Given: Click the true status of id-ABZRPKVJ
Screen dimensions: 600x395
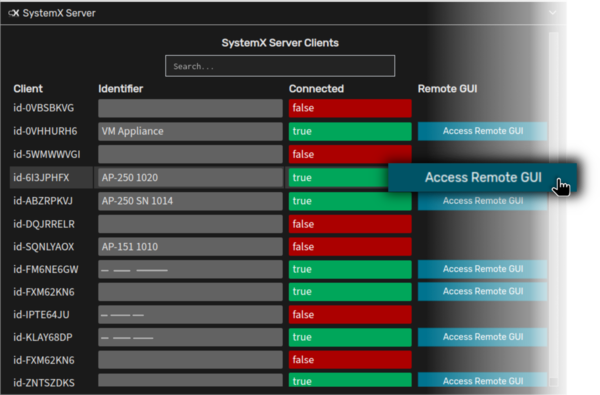Looking at the screenshot, I should (x=350, y=201).
